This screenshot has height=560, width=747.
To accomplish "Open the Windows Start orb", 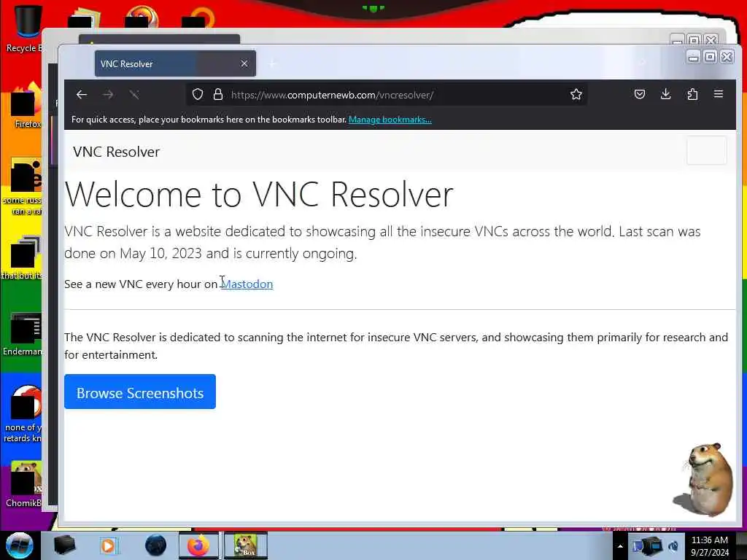I will (20, 545).
